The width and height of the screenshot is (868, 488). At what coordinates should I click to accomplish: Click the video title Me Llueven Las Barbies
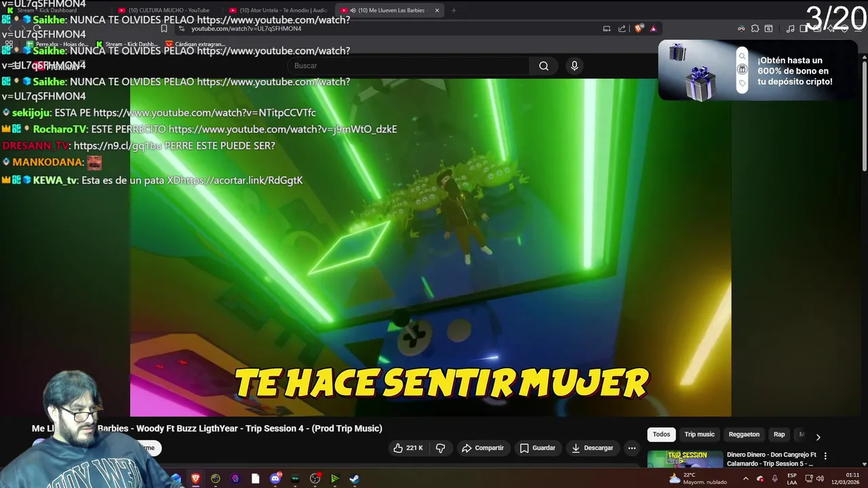(x=207, y=428)
